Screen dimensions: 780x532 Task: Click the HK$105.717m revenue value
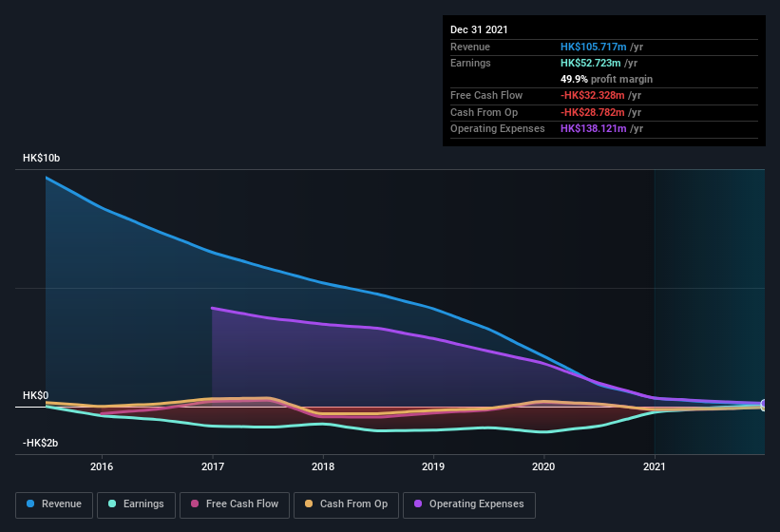click(593, 47)
